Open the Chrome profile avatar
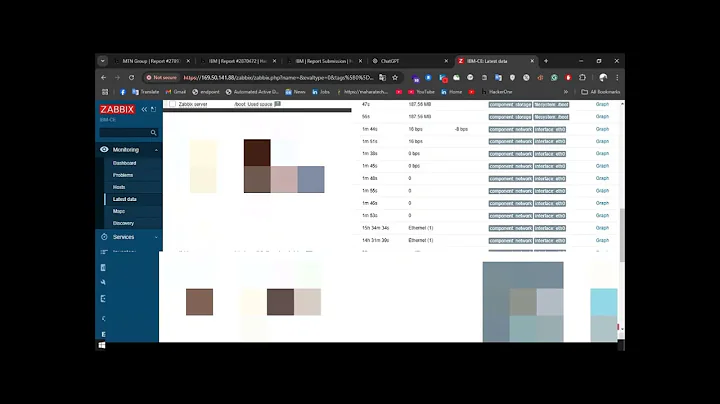The image size is (720, 404). tap(603, 78)
